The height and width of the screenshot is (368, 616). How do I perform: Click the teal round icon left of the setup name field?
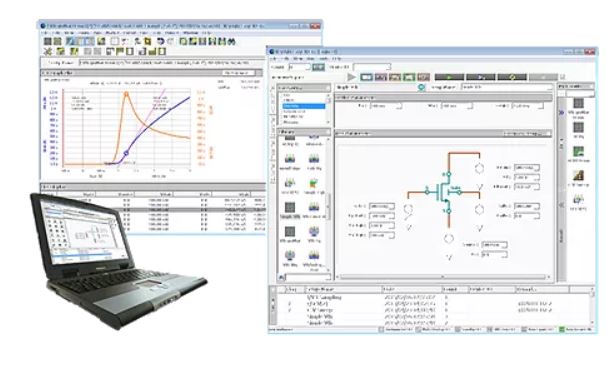[x=421, y=87]
